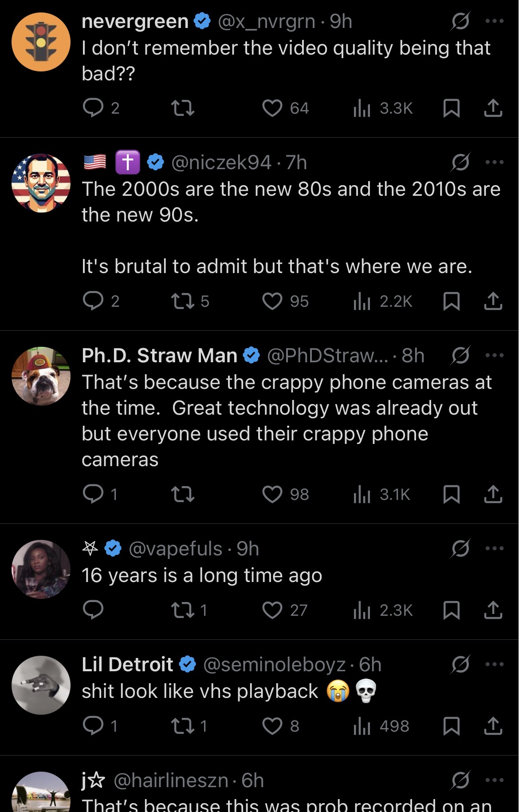Open more options on Ph.D. Straw Man tweet
The height and width of the screenshot is (812, 519).
(495, 356)
